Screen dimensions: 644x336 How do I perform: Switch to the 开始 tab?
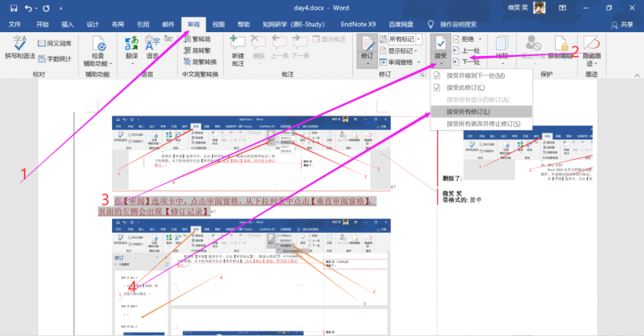43,24
